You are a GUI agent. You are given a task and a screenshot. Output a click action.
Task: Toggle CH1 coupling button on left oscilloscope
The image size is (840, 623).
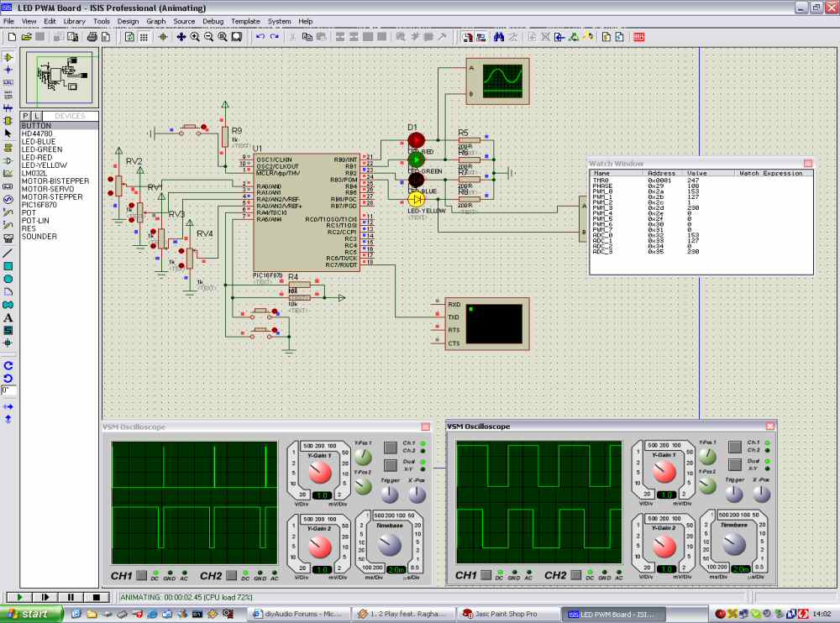pos(141,575)
